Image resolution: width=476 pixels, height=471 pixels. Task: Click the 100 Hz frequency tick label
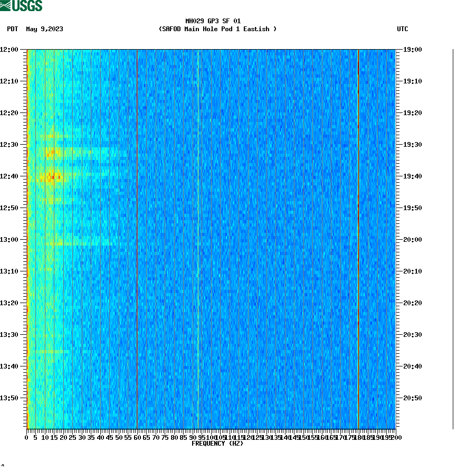211,437
